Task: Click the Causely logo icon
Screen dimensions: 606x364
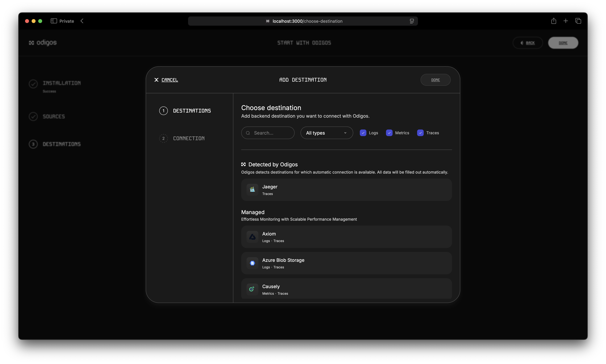Action: (x=252, y=289)
